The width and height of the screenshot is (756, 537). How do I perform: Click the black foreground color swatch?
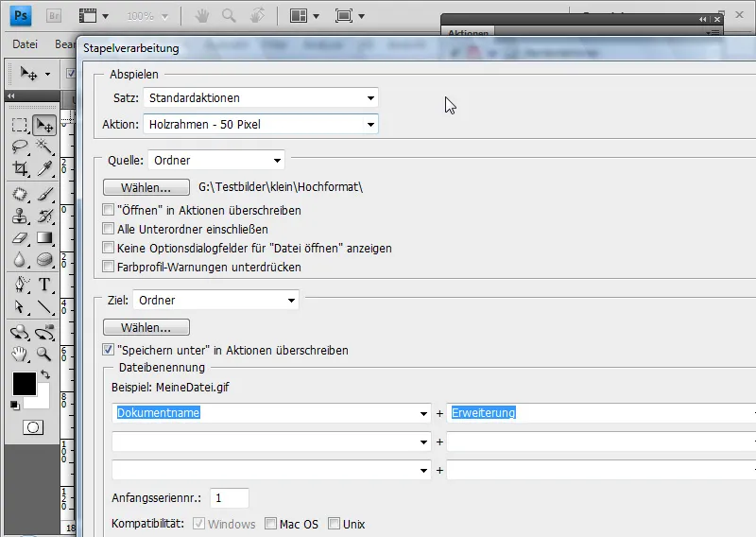pos(25,384)
